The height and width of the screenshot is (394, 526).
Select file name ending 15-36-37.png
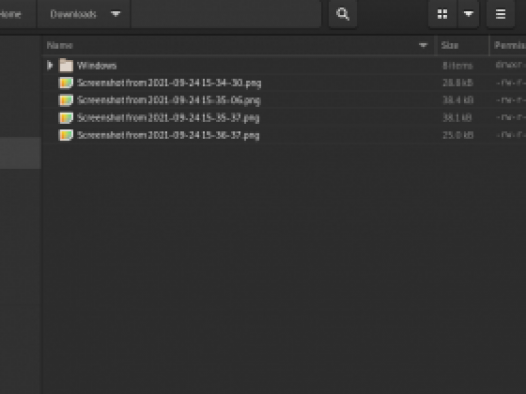coord(168,135)
